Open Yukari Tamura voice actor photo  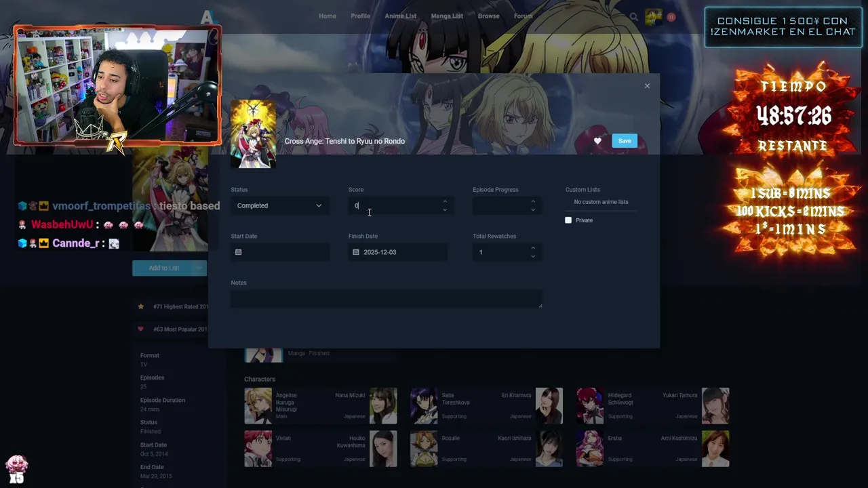coord(715,405)
